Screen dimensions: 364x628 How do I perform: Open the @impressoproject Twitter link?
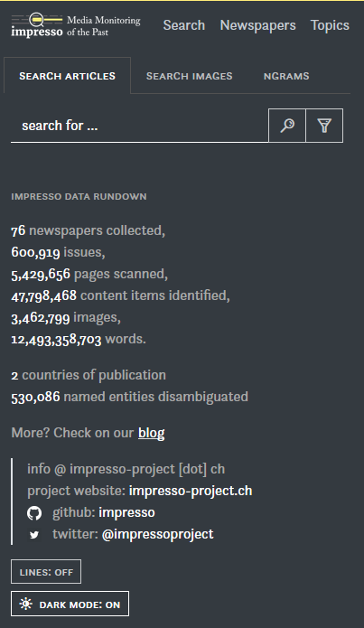pos(158,534)
